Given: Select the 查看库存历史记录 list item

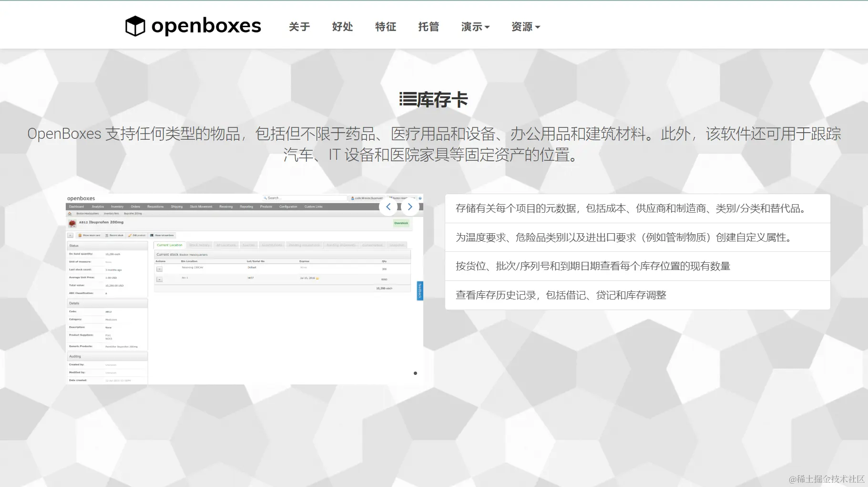Looking at the screenshot, I should click(638, 295).
